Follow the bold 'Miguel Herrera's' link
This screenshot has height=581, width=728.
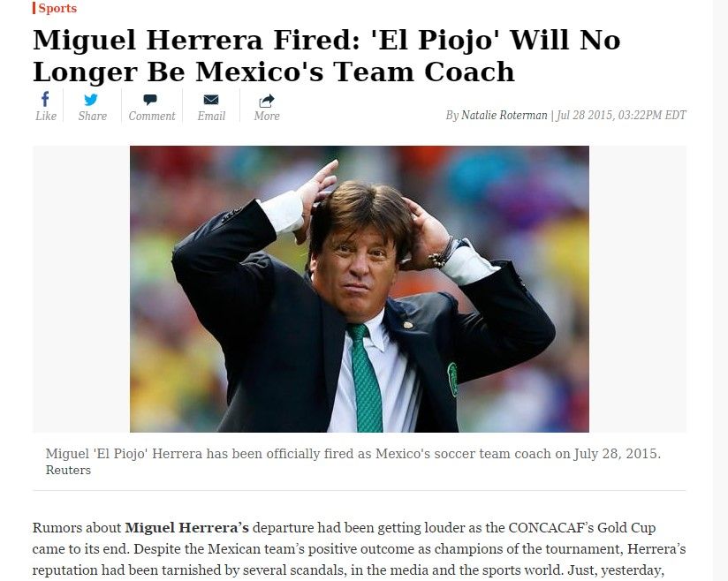click(x=186, y=528)
